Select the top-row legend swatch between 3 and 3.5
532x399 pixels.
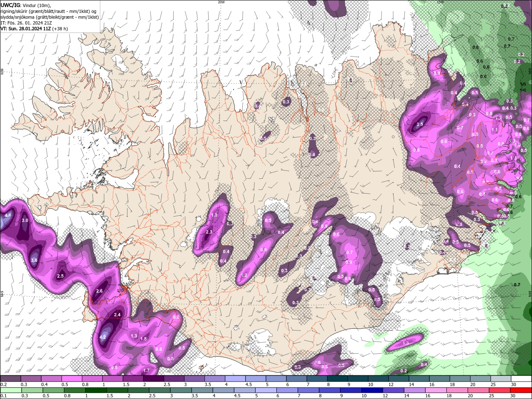click(x=195, y=379)
